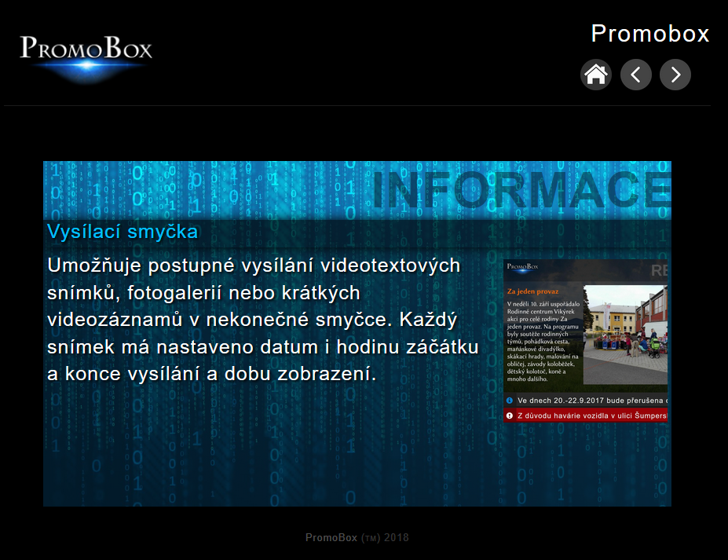The image size is (728, 560).
Task: Advance with the next slide right arrow
Action: click(x=675, y=75)
